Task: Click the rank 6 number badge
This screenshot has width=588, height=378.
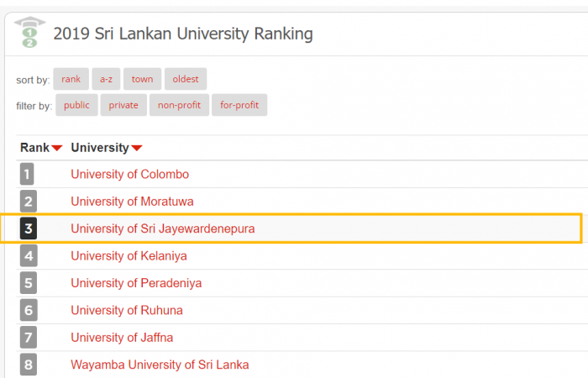Action: (x=28, y=310)
